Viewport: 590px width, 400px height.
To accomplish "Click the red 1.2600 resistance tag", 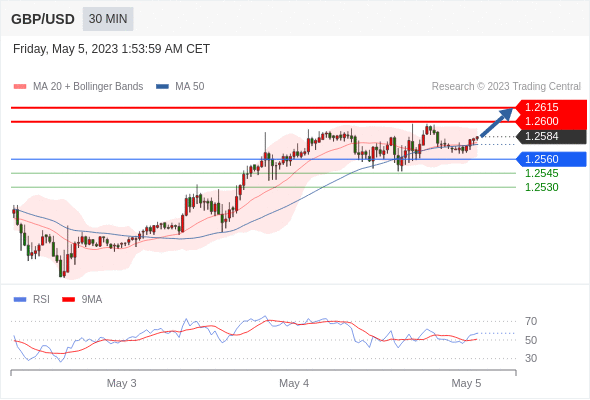I will 551,121.
